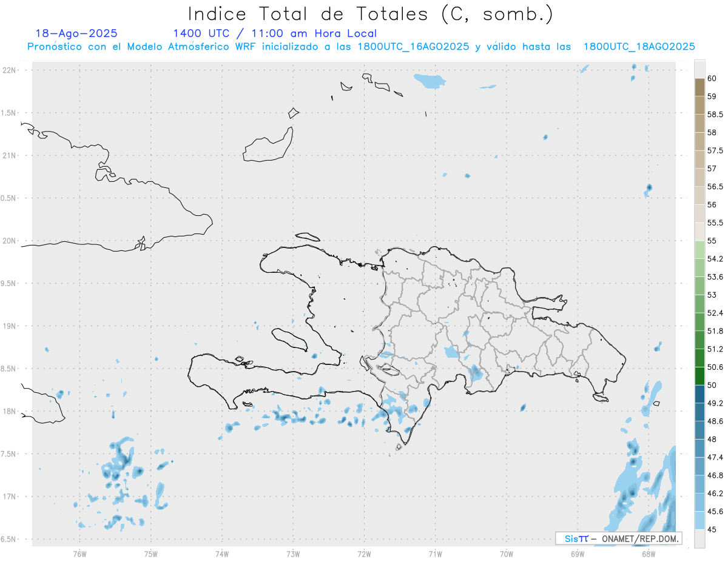This screenshot has width=728, height=562.
Task: Click the '72W' longitude label
Action: (364, 554)
